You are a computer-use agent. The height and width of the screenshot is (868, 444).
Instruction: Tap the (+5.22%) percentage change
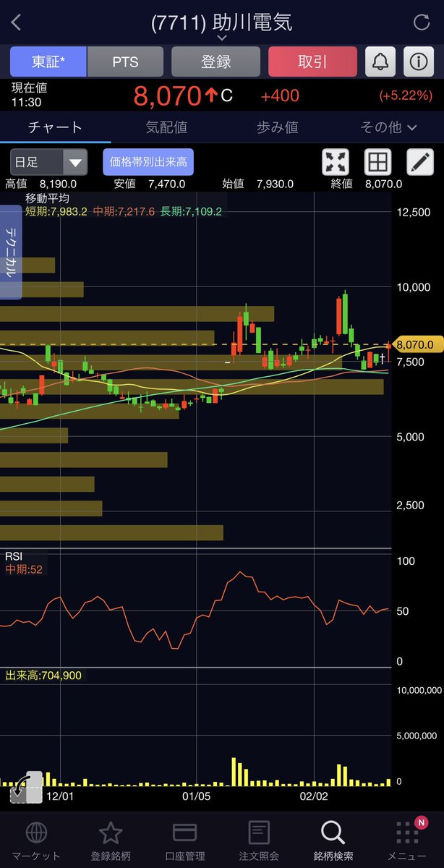(406, 96)
